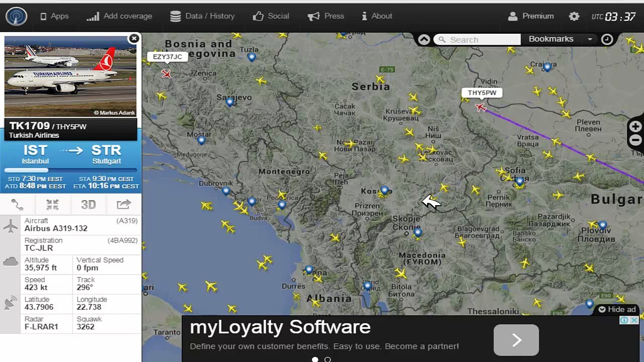This screenshot has height=362, width=644.
Task: Click the Airbus A319-132 aircraft type
Action: [x=56, y=228]
